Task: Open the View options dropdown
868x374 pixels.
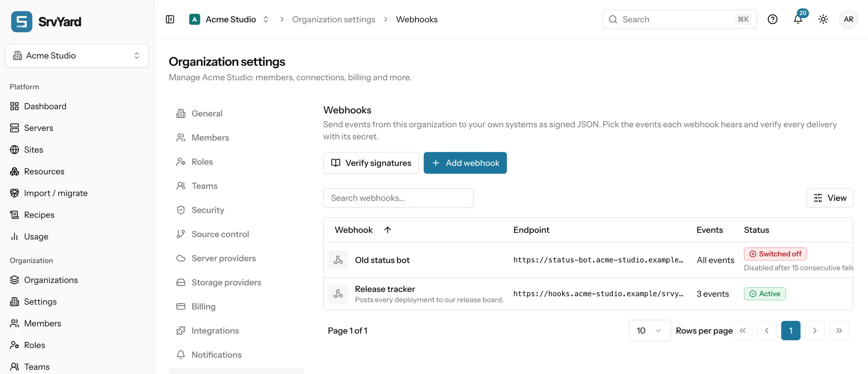Action: [830, 198]
